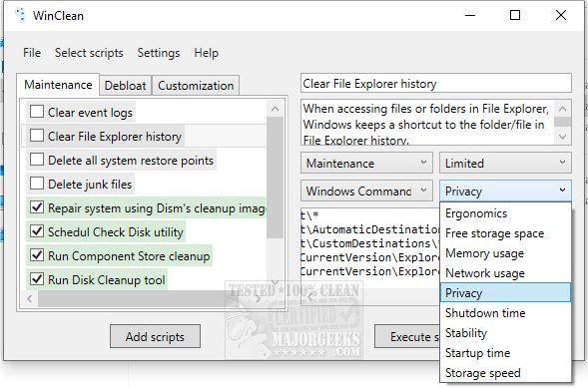Switch to the Debloat tab
Image resolution: width=588 pixels, height=388 pixels.
tap(125, 86)
